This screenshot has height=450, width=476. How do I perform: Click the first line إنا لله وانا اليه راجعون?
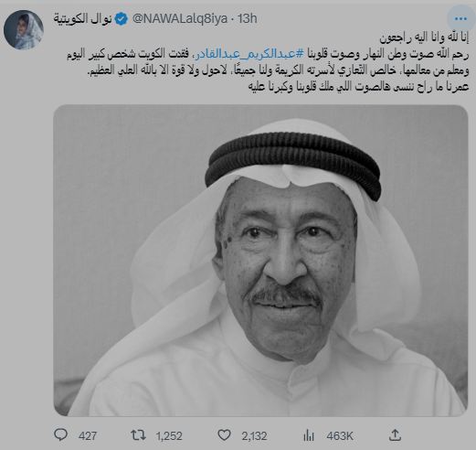424,37
